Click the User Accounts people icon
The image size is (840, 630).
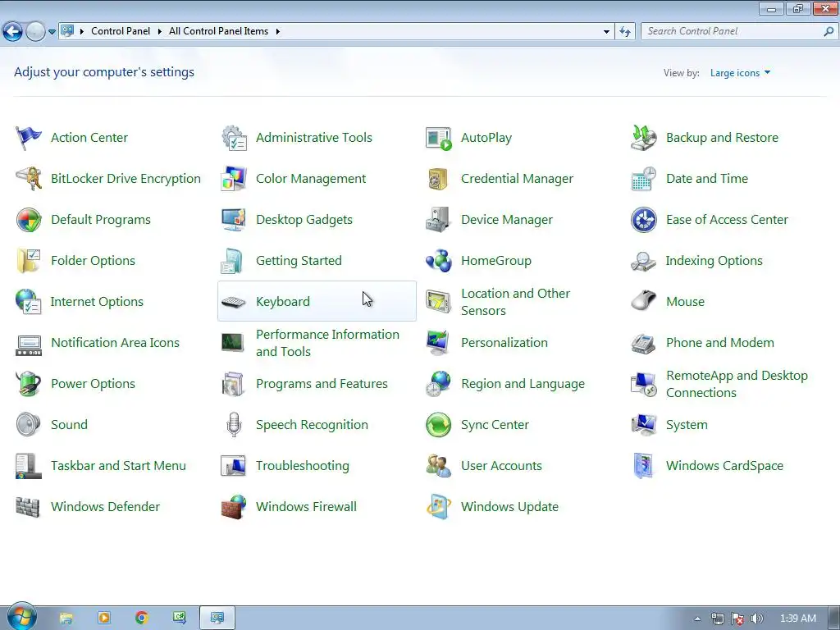pyautogui.click(x=439, y=466)
